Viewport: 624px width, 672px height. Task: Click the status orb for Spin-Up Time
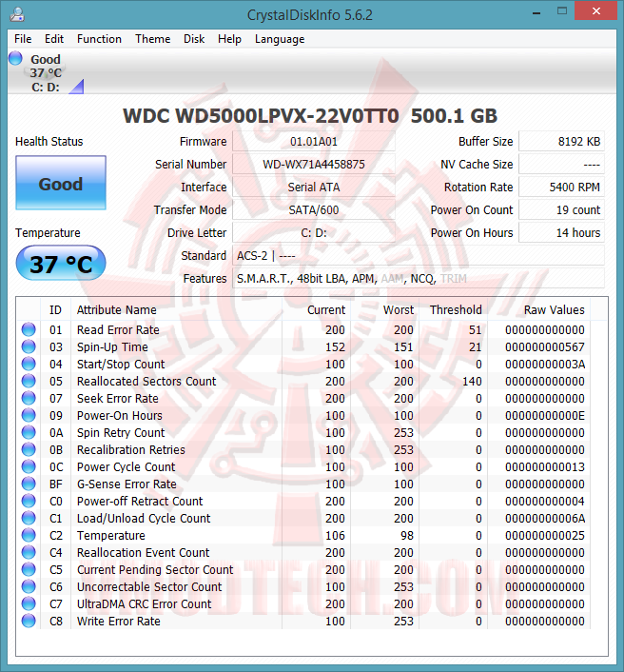pos(29,346)
